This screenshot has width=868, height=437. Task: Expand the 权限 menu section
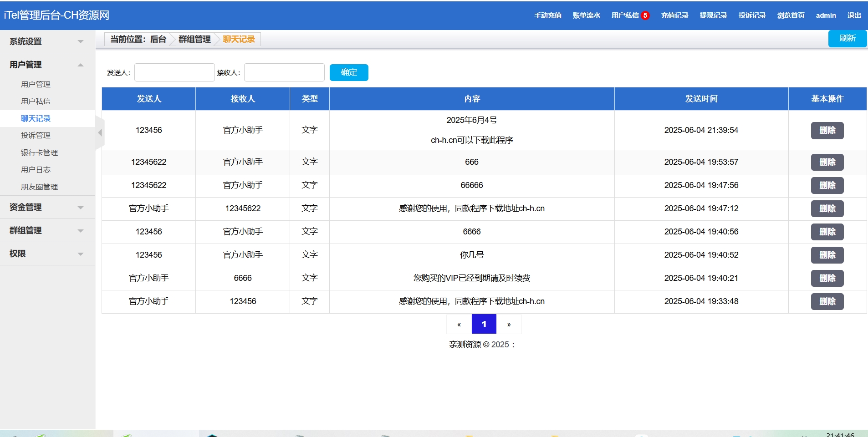(x=47, y=254)
